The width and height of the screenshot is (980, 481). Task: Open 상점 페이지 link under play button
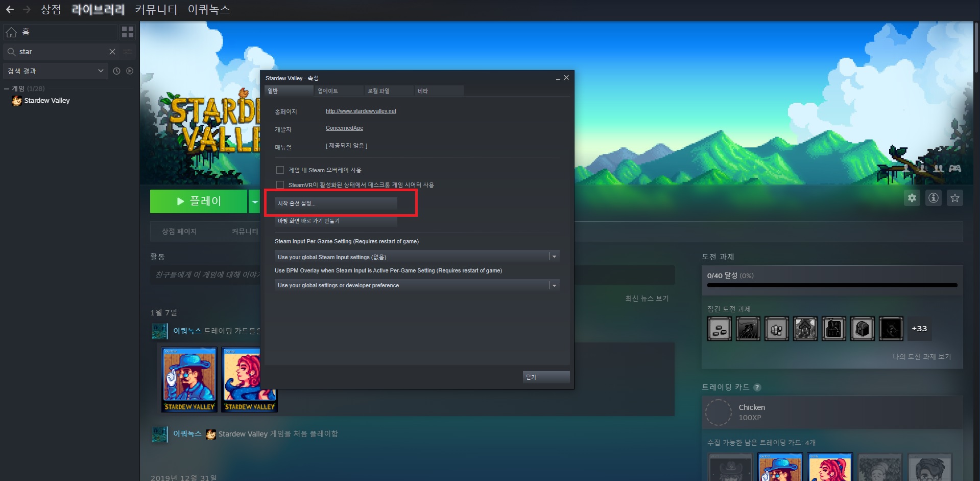click(179, 232)
